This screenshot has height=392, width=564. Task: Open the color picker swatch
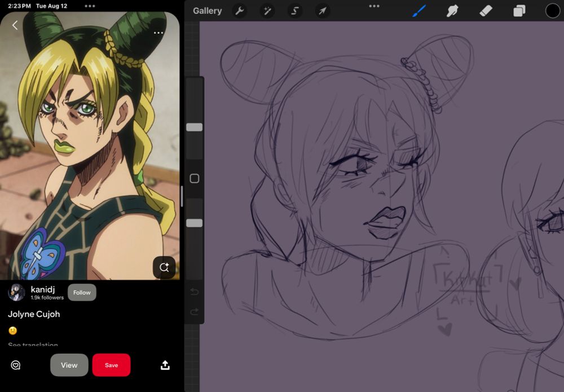[553, 11]
